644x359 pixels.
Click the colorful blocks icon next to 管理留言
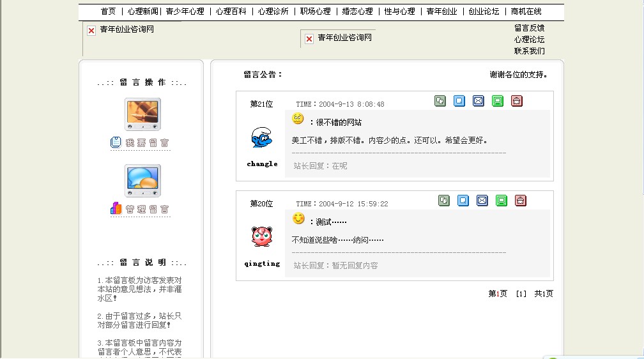point(116,209)
